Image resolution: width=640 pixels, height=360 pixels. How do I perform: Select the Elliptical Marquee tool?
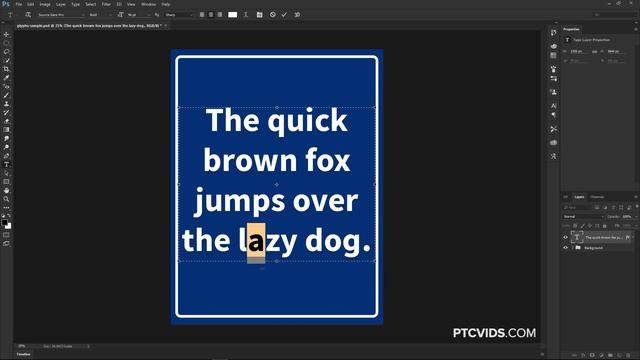(6, 43)
